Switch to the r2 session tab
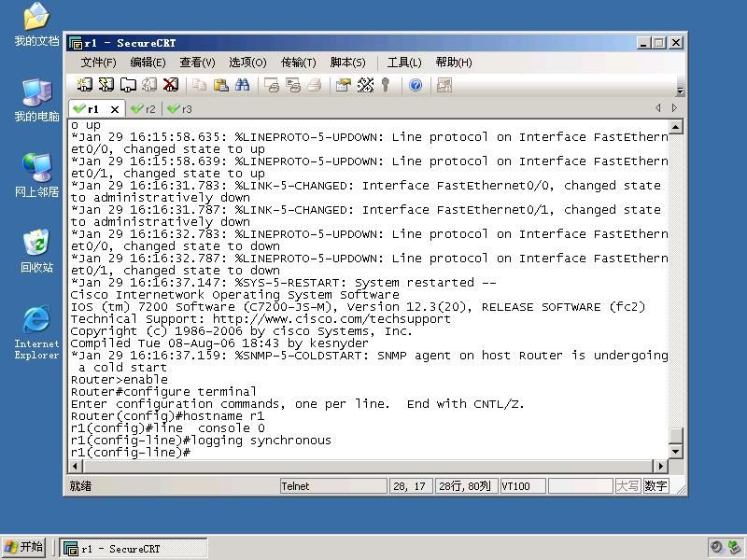The image size is (747, 560). tap(144, 109)
